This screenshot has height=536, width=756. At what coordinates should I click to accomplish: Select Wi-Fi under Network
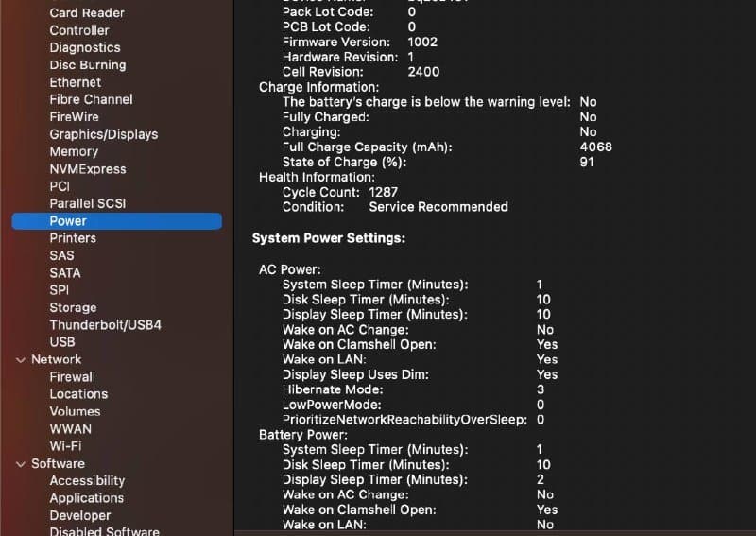pyautogui.click(x=64, y=446)
